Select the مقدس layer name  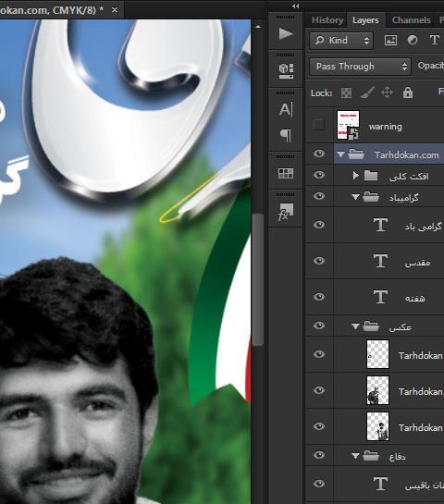tap(417, 263)
